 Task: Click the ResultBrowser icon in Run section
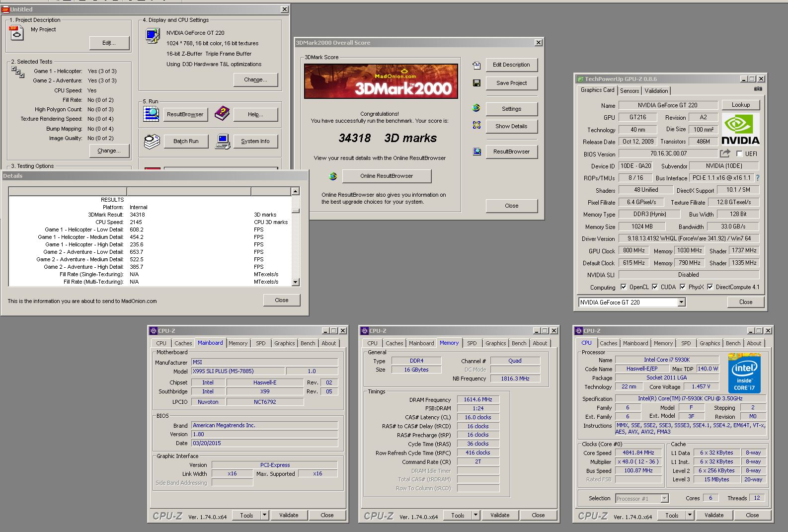[x=151, y=114]
